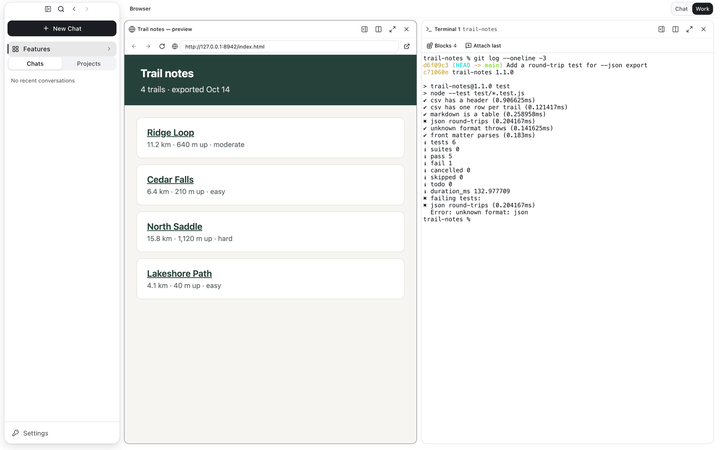The height and width of the screenshot is (450, 720).
Task: Click the globe site-info icon
Action: point(174,46)
